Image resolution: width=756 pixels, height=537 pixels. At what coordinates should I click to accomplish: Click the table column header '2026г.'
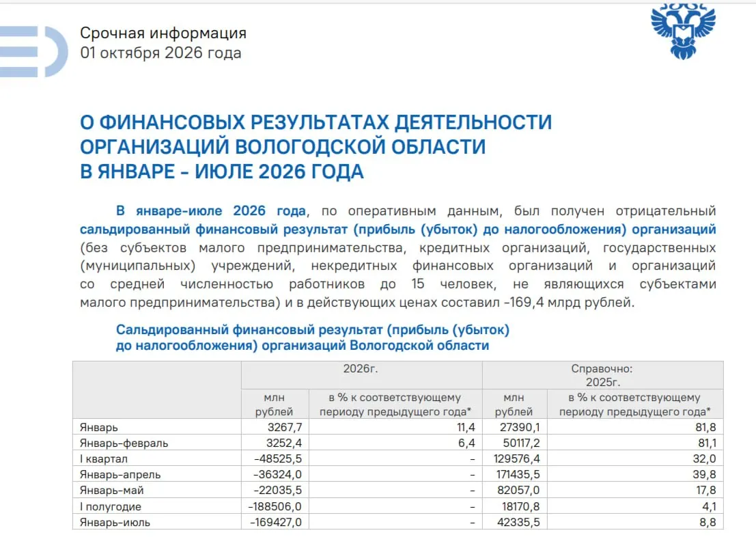[361, 369]
